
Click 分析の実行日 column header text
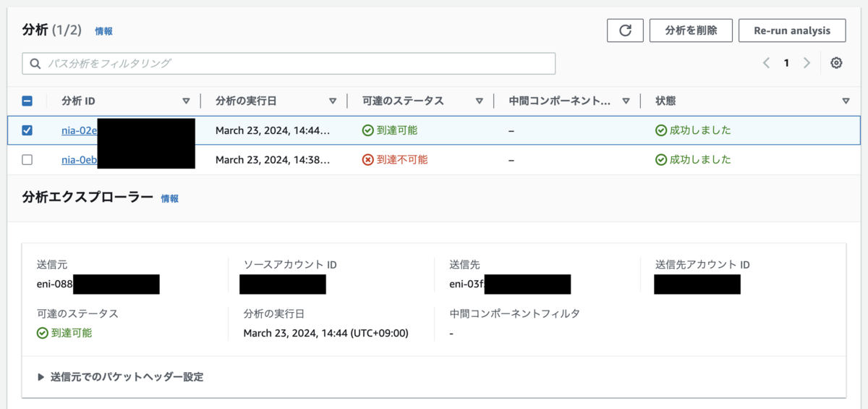pyautogui.click(x=246, y=101)
